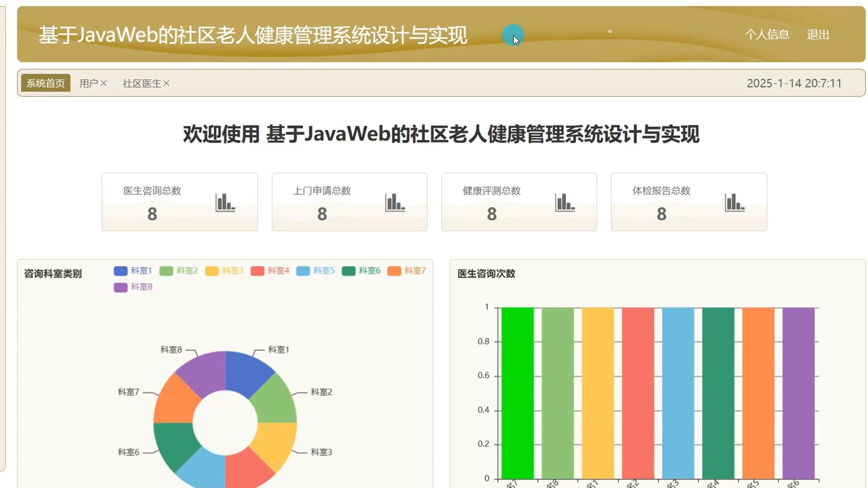Click the bar chart icon on 上门申请总数 card
This screenshot has height=488, width=868.
(395, 202)
